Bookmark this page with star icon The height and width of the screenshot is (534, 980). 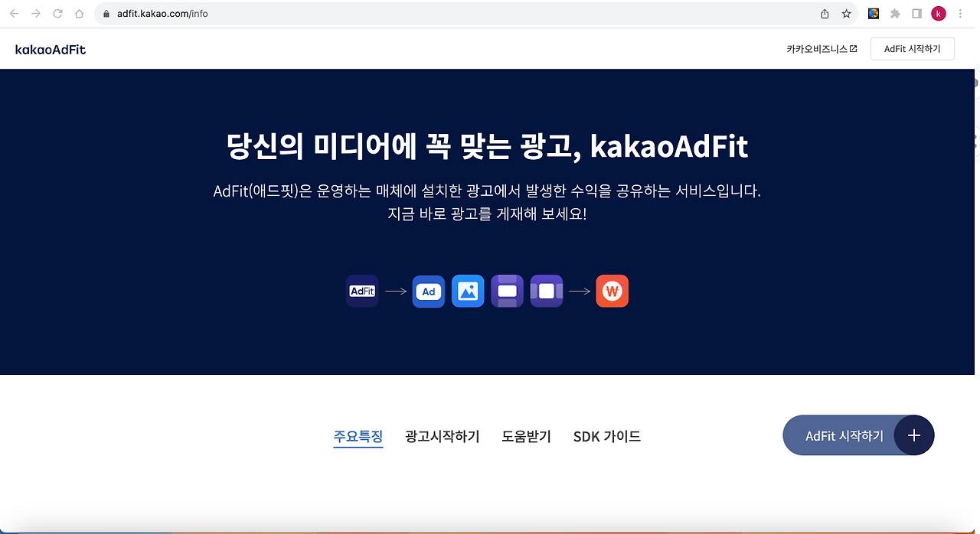pos(846,14)
